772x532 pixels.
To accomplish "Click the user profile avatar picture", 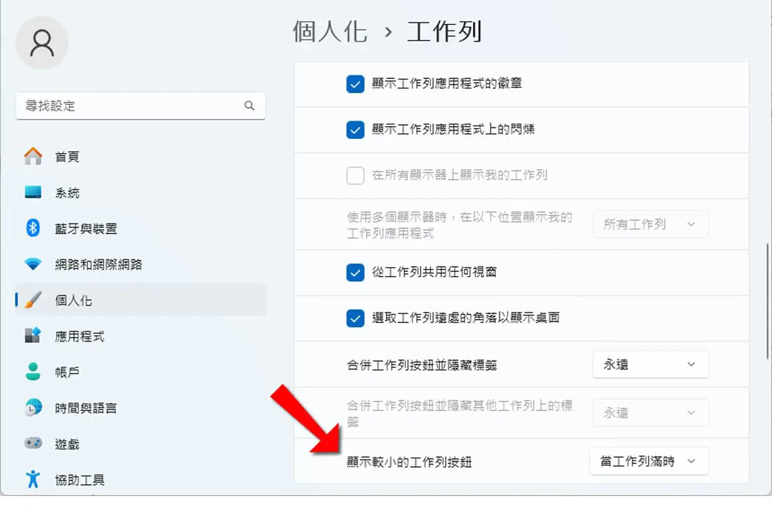I will 42,42.
